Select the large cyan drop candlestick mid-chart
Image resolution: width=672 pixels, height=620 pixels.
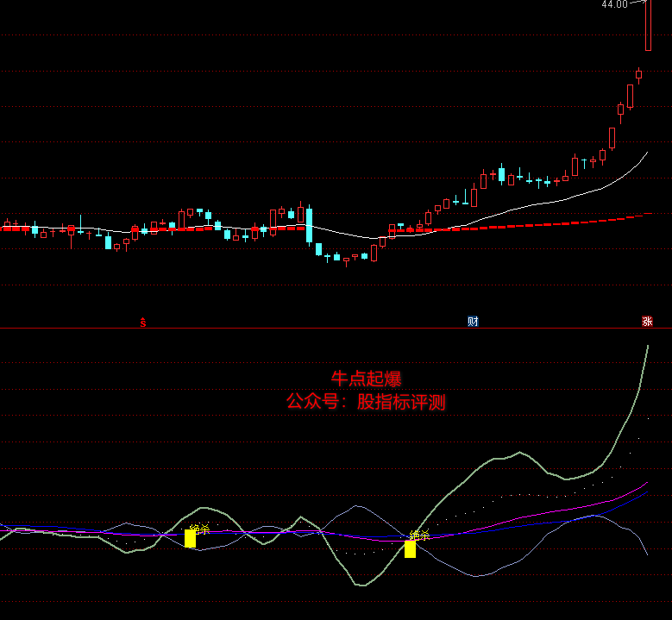tap(309, 225)
